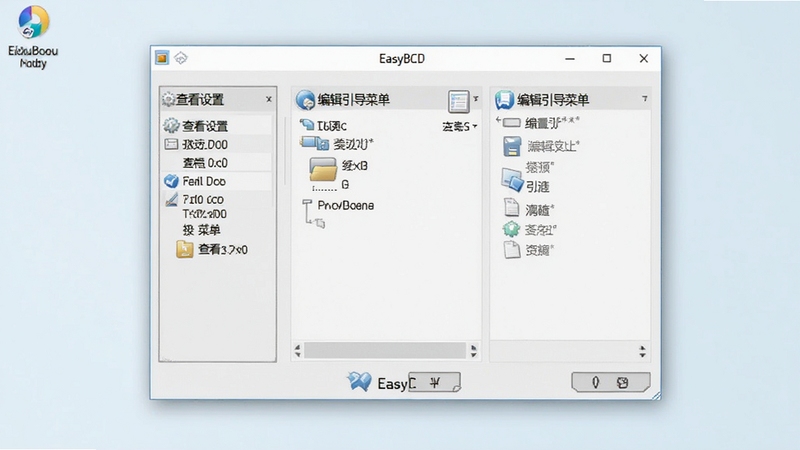Open the yellow folder icon beside 查看3.7x0
This screenshot has height=450, width=800.
click(x=185, y=249)
